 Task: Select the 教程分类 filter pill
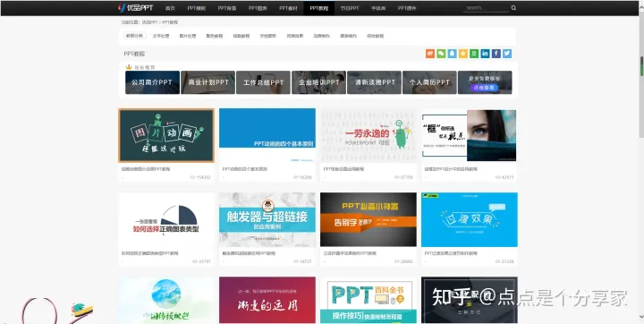click(x=134, y=36)
